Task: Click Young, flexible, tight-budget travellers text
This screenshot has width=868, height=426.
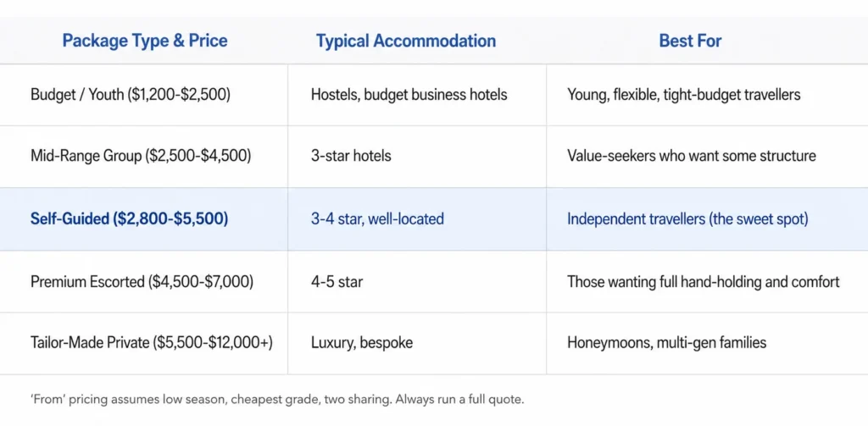Action: click(684, 95)
